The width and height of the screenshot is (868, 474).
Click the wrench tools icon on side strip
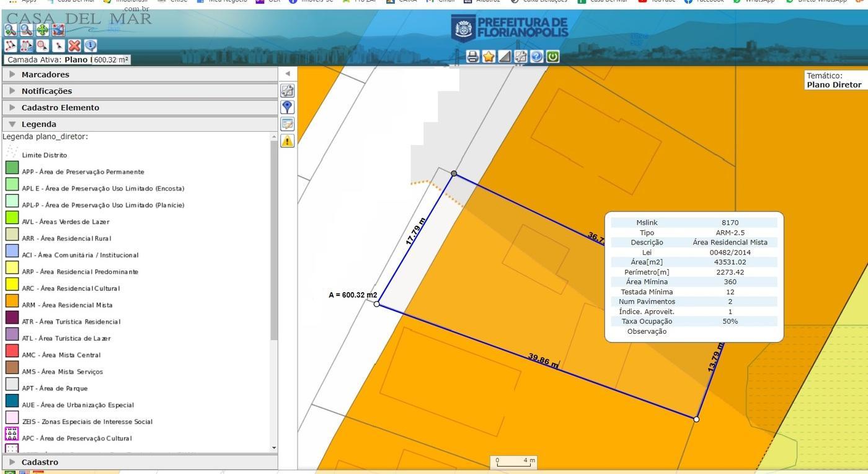click(x=287, y=91)
